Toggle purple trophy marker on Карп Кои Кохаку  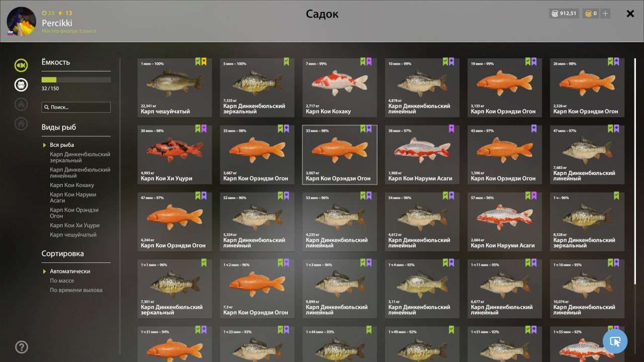[369, 62]
